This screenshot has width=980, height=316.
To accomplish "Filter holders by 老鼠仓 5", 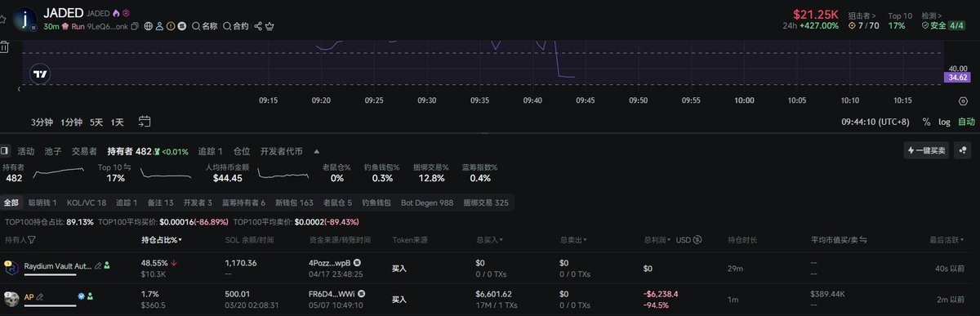I will pyautogui.click(x=337, y=202).
